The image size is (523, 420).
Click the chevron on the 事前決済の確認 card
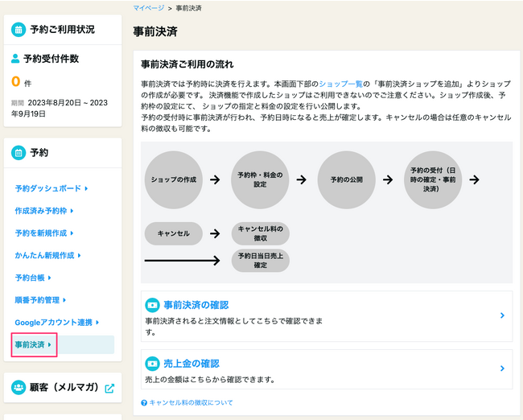pyautogui.click(x=502, y=315)
